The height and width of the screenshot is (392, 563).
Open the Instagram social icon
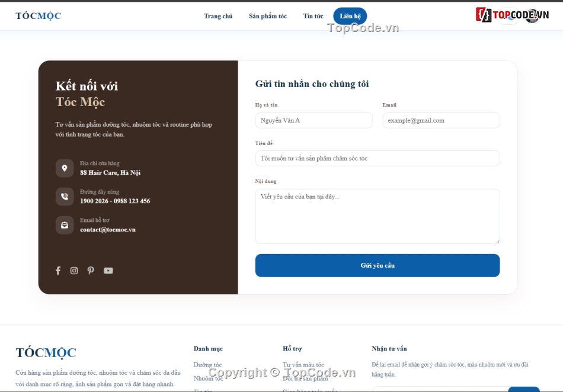tap(74, 271)
